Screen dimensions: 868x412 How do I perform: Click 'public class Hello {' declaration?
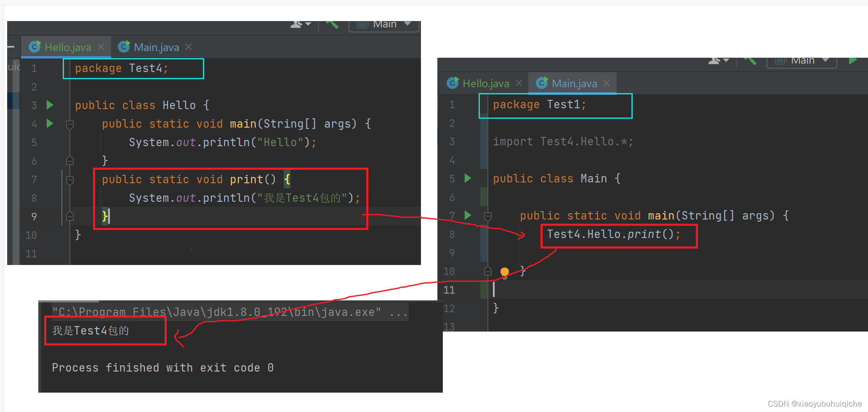pos(142,105)
